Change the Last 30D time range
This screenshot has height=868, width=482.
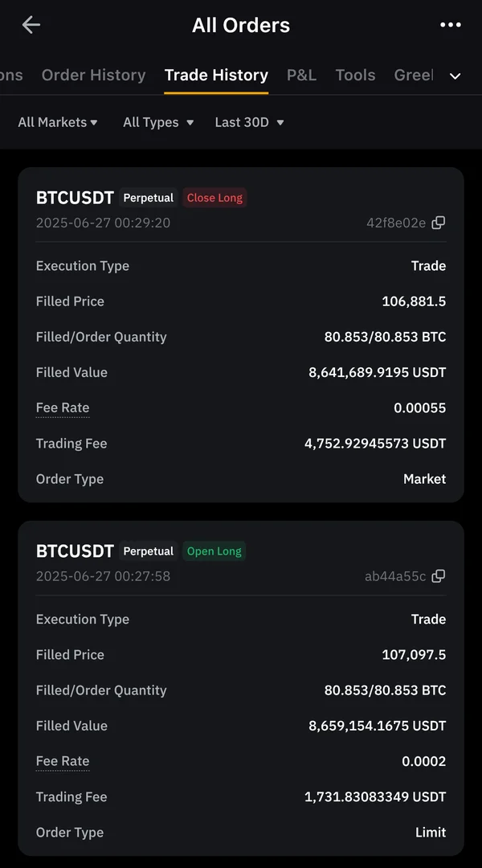249,122
